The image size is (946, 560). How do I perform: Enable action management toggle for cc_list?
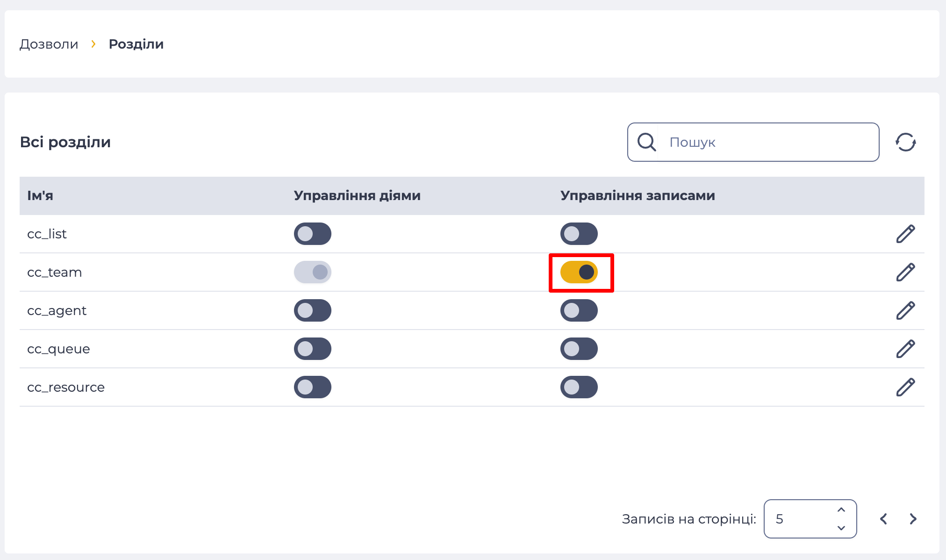point(313,234)
